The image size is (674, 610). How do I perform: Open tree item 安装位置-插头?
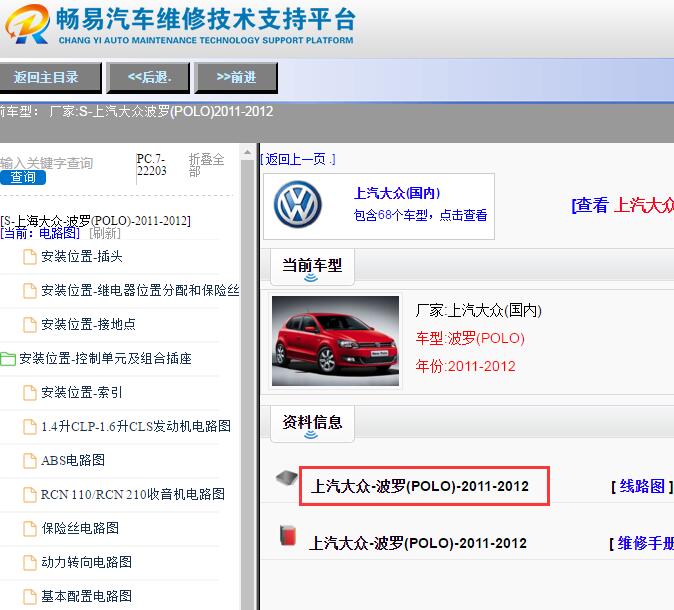[82, 257]
